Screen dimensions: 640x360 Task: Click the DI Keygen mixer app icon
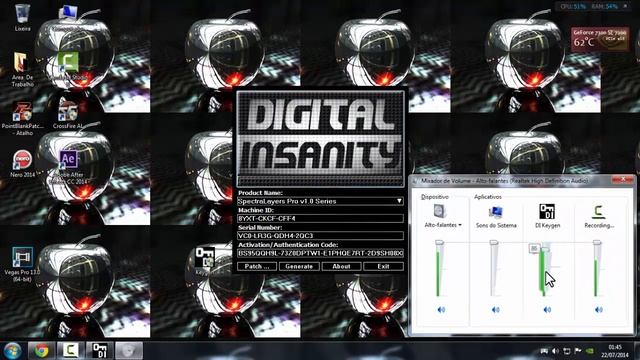point(547,211)
